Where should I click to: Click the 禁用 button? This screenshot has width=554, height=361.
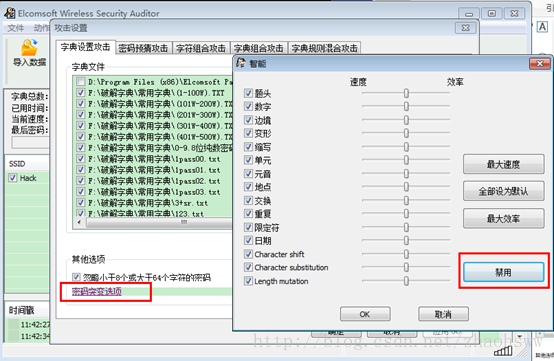pyautogui.click(x=503, y=272)
